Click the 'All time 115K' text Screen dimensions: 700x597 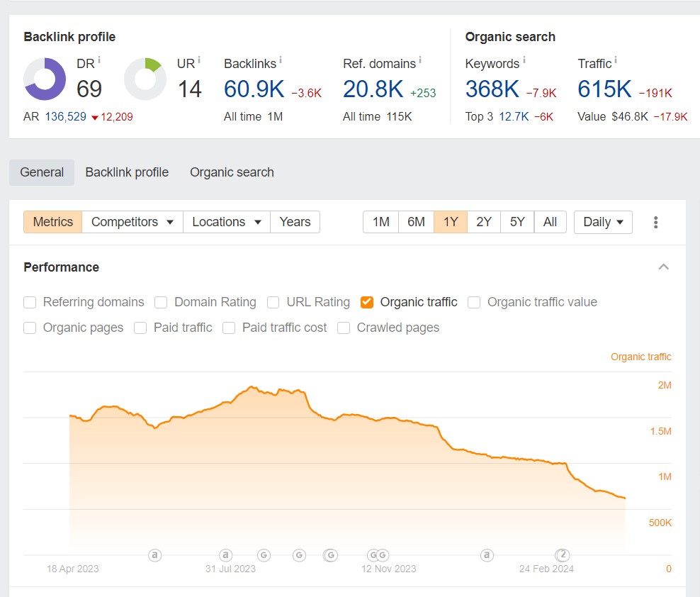tap(377, 117)
